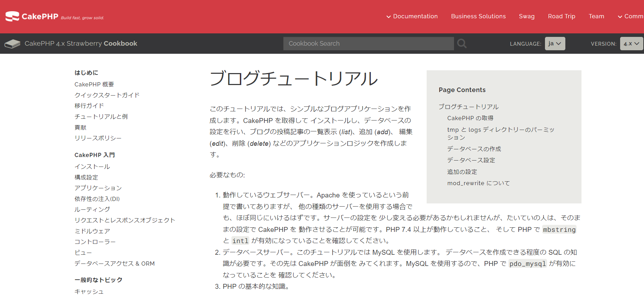Jump to mod_rewrite について in Page Contents

click(x=479, y=183)
